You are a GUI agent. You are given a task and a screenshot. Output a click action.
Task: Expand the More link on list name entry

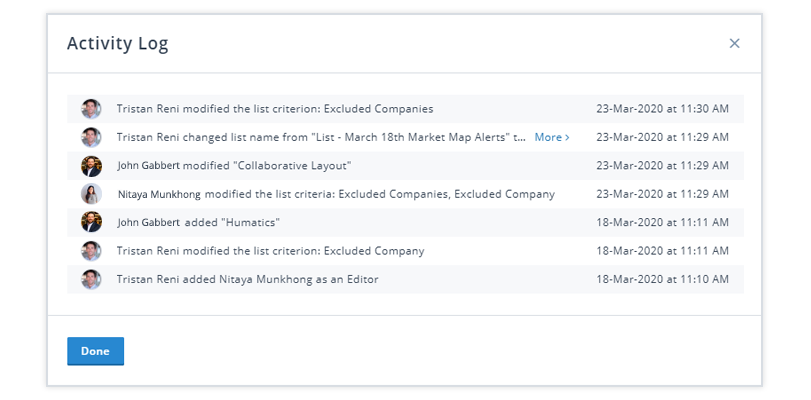[x=552, y=137]
